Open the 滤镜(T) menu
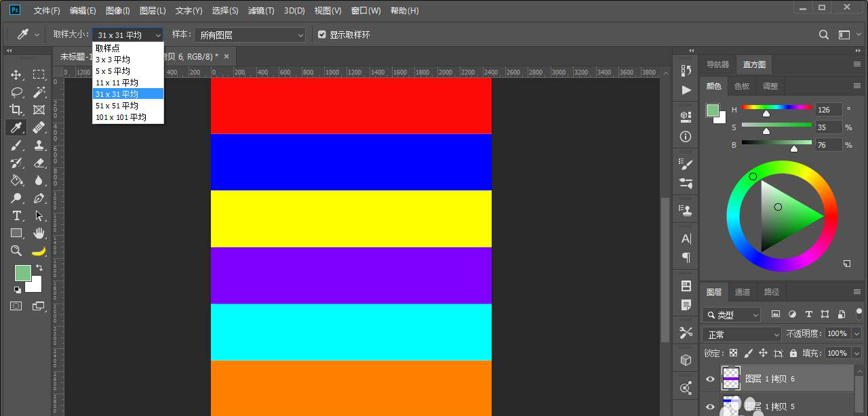Image resolution: width=868 pixels, height=416 pixels. pos(261,11)
